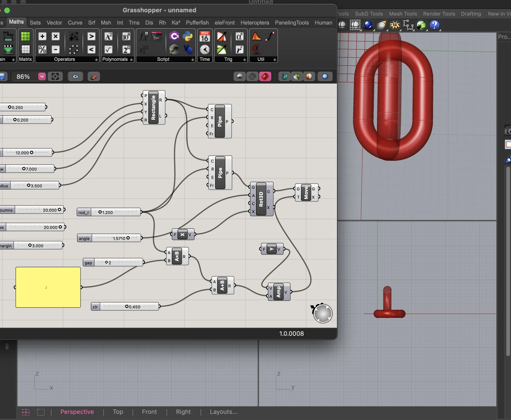Toggle the eye preview view button
The width and height of the screenshot is (511, 420).
point(75,77)
